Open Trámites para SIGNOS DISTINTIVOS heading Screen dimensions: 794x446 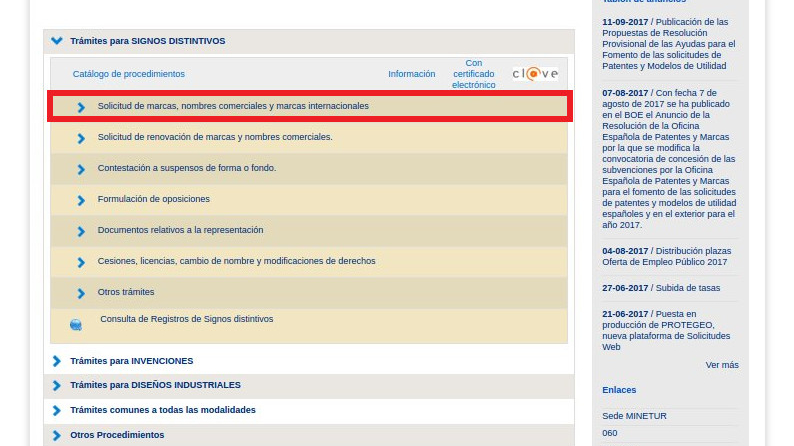[x=148, y=41]
